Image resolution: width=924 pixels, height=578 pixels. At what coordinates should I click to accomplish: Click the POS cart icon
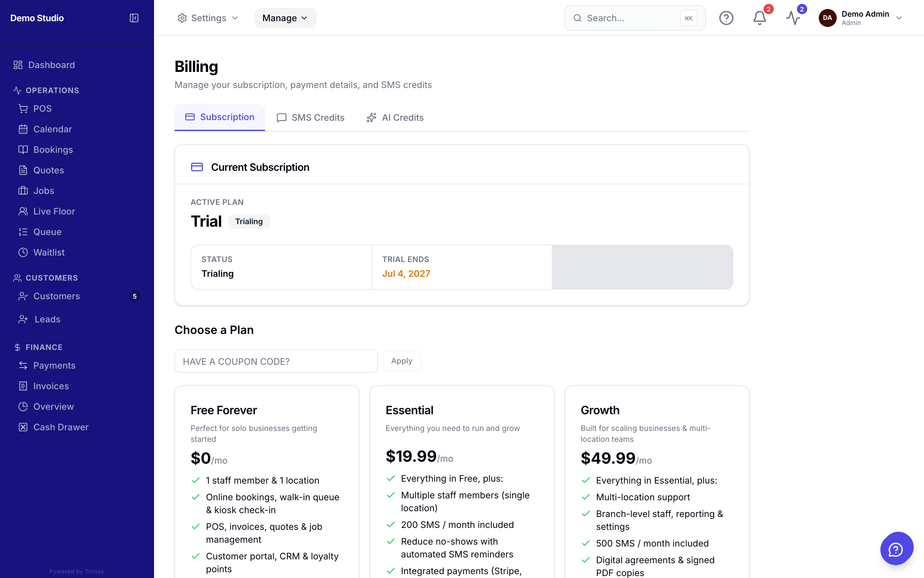point(23,109)
